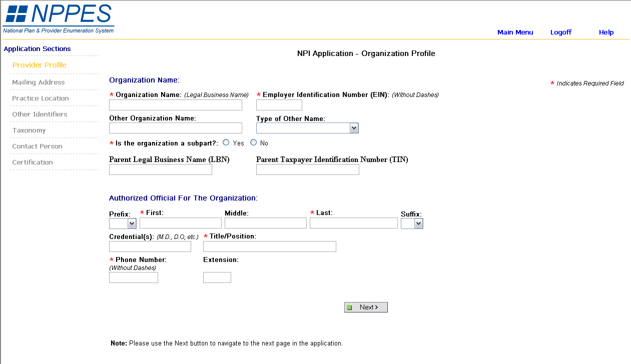The height and width of the screenshot is (364, 631).
Task: Open the Taxonomy section
Action: (x=29, y=130)
